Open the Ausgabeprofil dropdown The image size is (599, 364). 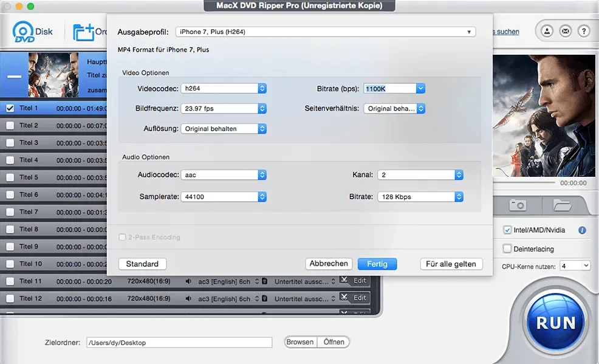point(326,32)
